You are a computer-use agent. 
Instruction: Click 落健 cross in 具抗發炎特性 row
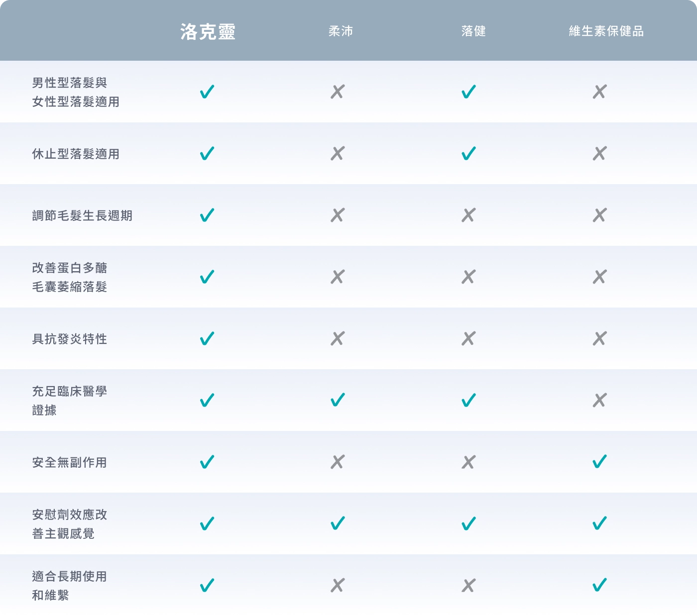coord(468,338)
